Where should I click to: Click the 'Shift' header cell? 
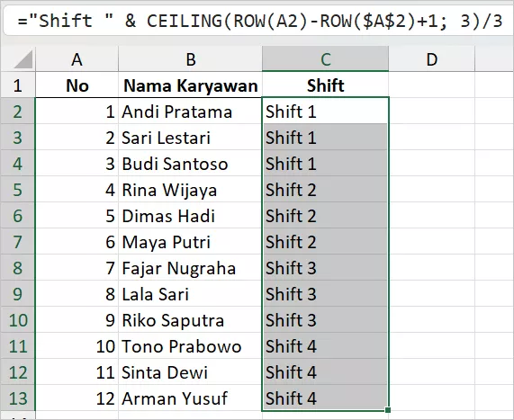[325, 85]
